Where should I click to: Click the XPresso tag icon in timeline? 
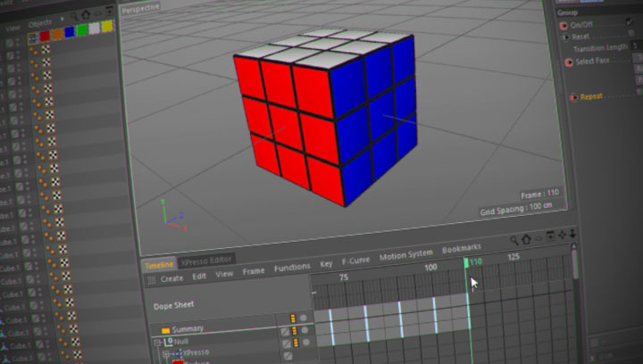(x=178, y=353)
